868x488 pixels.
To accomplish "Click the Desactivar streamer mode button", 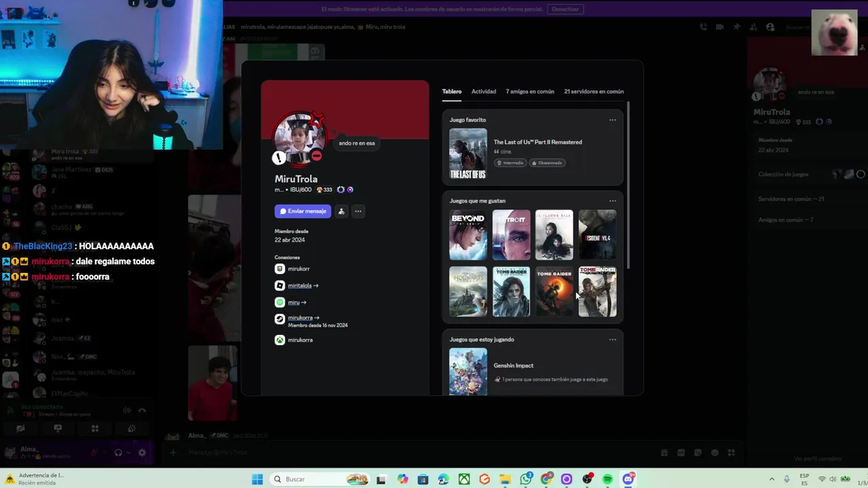I will pos(565,9).
